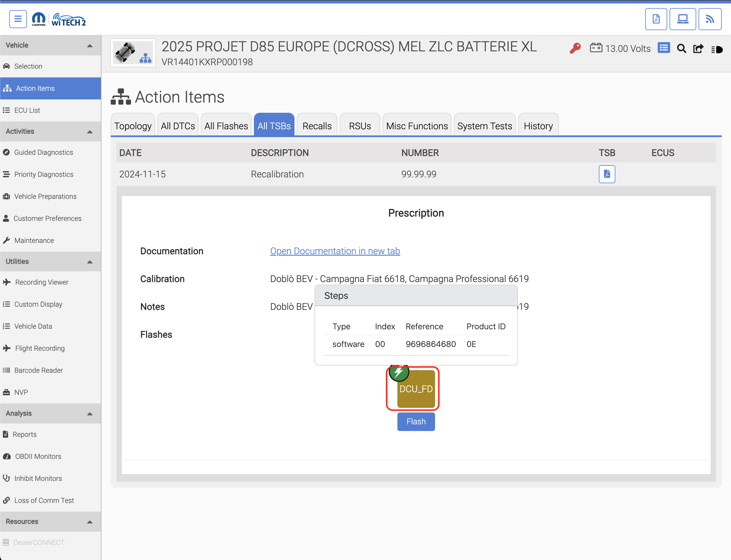Click the battery voltage icon
The height and width of the screenshot is (560, 731).
[596, 48]
